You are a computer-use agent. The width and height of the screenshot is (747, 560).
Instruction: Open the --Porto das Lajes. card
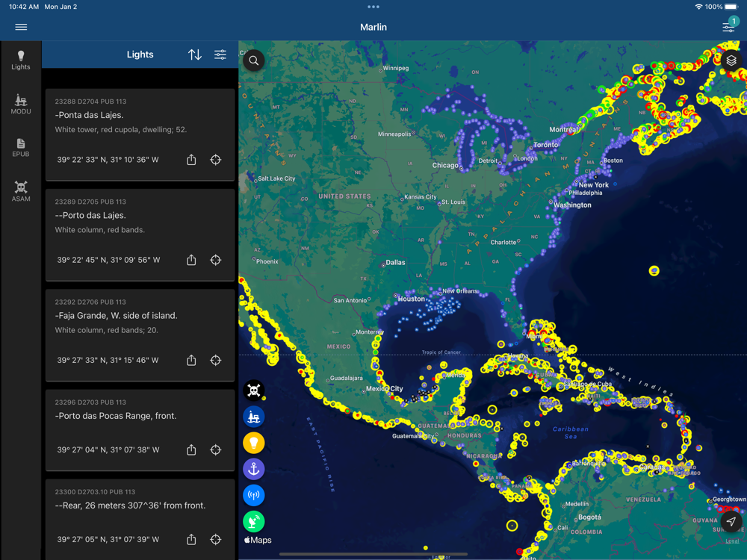[x=140, y=234]
